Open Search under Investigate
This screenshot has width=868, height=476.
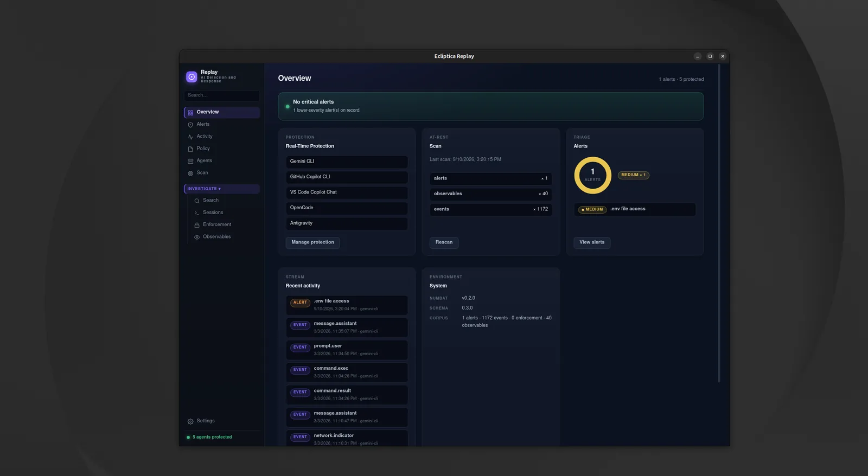pyautogui.click(x=225, y=201)
